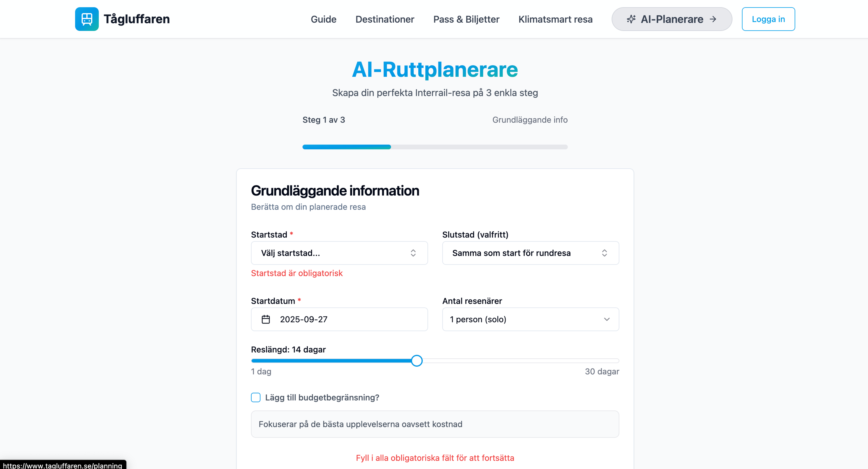Click the Logga in button
Viewport: 868px width, 469px height.
(x=768, y=19)
